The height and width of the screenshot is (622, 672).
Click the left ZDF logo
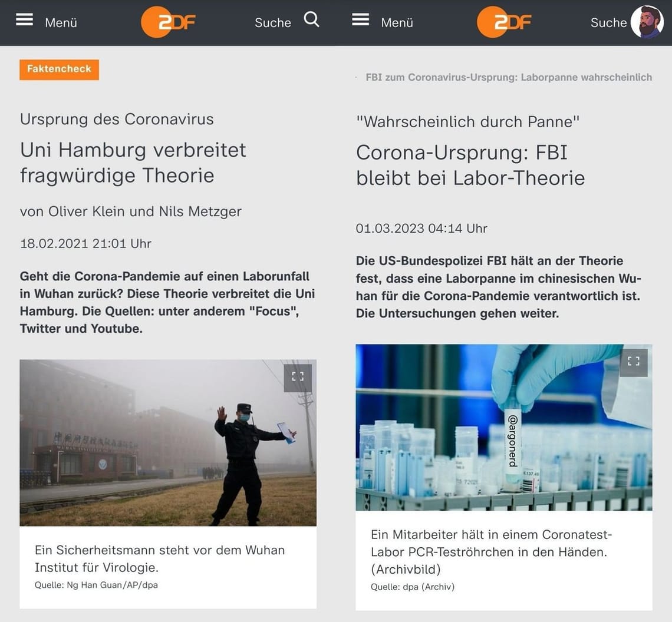point(168,21)
